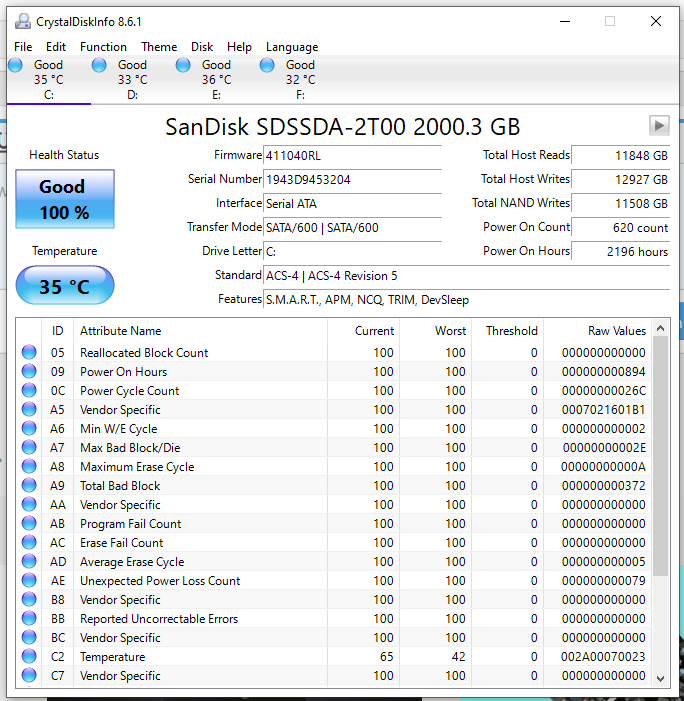Click the Worst column header
Screen dimensions: 684x701
pyautogui.click(x=435, y=331)
